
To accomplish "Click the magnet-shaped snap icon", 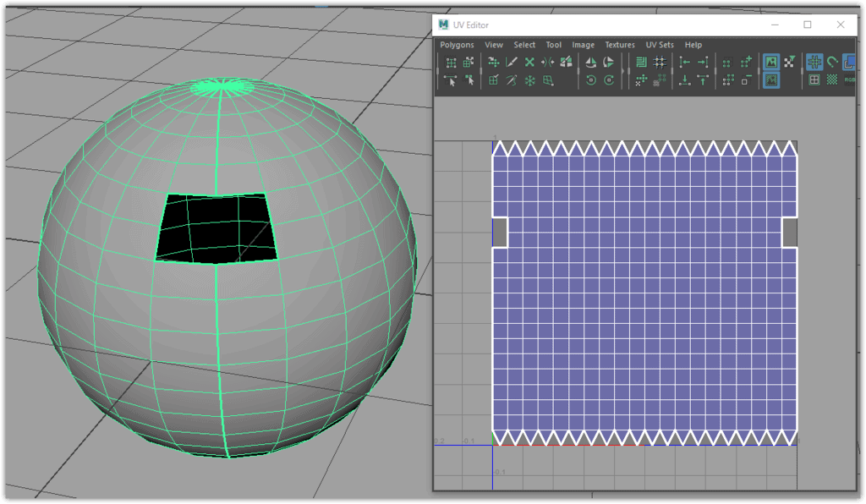I will 833,62.
